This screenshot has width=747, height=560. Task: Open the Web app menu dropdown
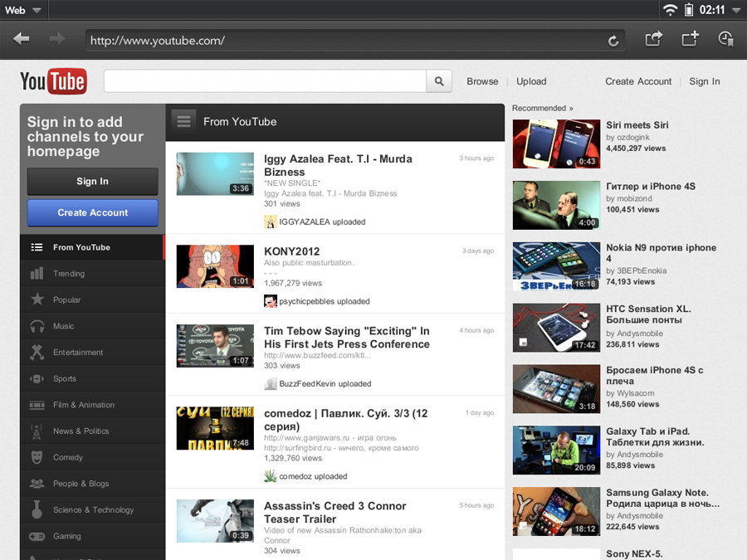click(x=23, y=10)
